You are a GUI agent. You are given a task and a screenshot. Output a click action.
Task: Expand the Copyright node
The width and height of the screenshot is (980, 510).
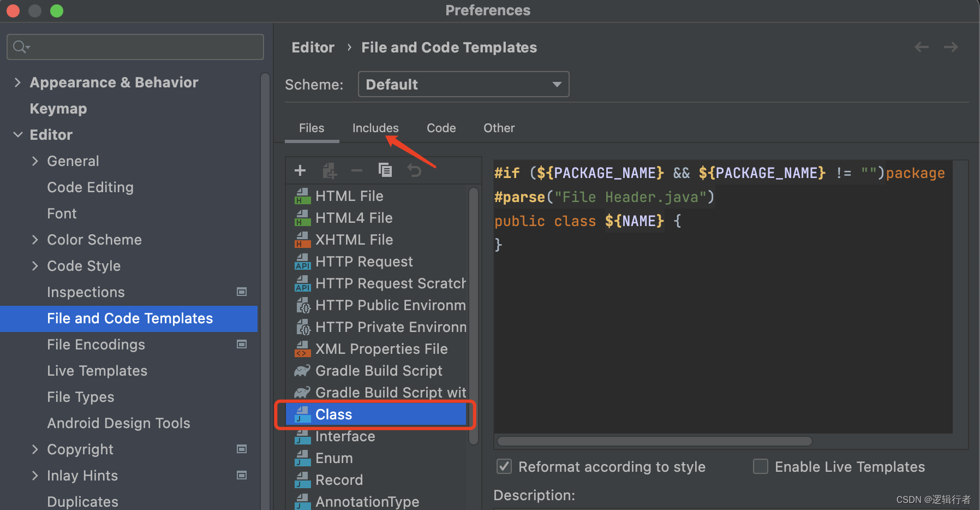35,449
